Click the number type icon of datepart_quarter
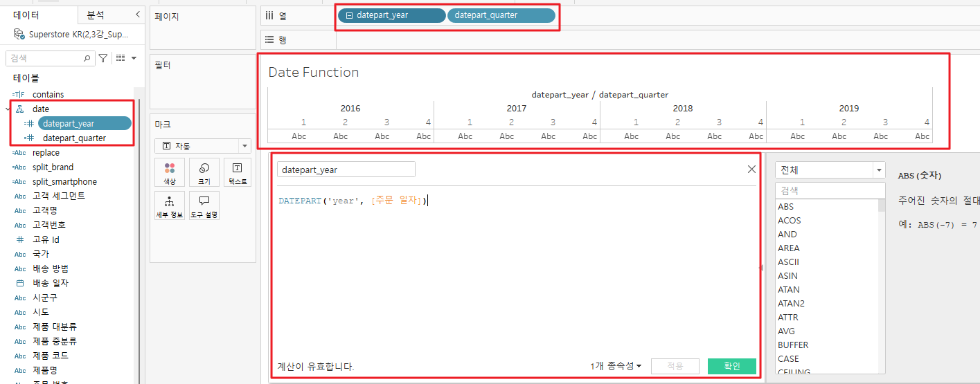The width and height of the screenshot is (980, 384). point(28,138)
